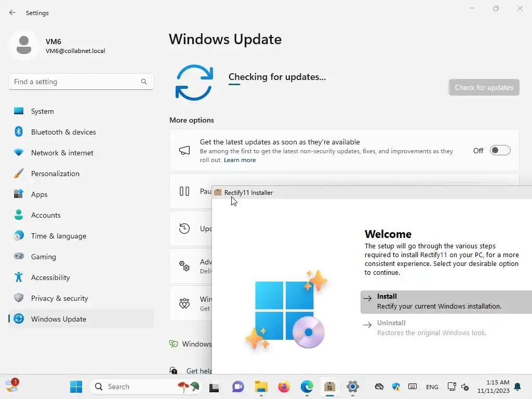Open notifications bell icon
This screenshot has height=399, width=532.
(517, 387)
